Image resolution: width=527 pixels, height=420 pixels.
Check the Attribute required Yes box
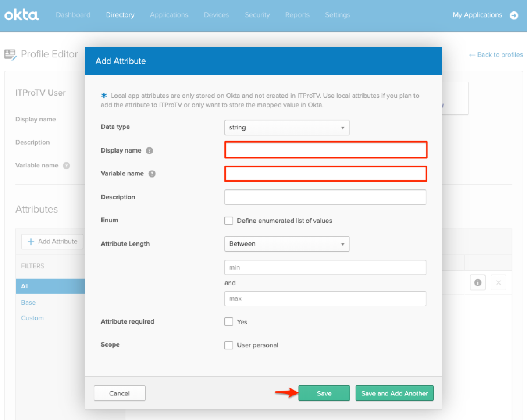(229, 322)
